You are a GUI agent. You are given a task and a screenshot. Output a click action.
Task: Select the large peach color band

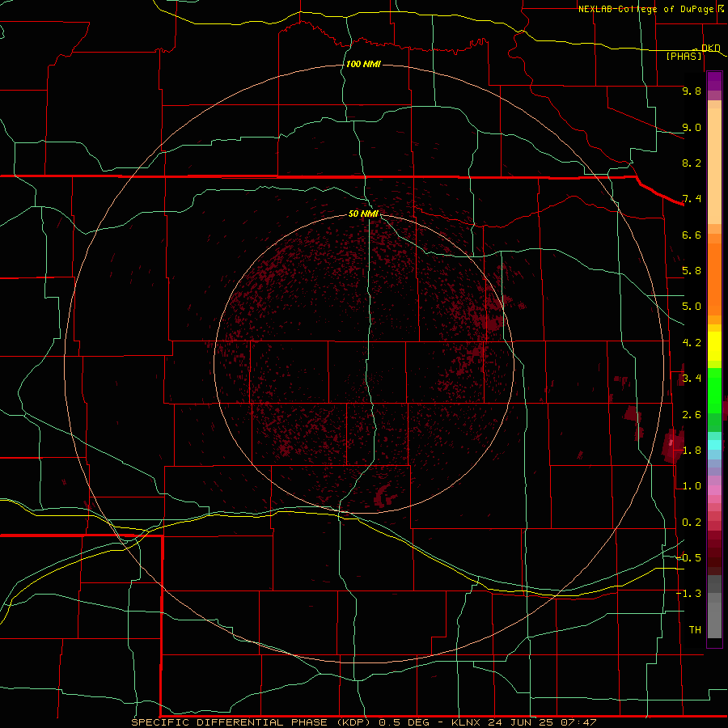tap(714, 166)
